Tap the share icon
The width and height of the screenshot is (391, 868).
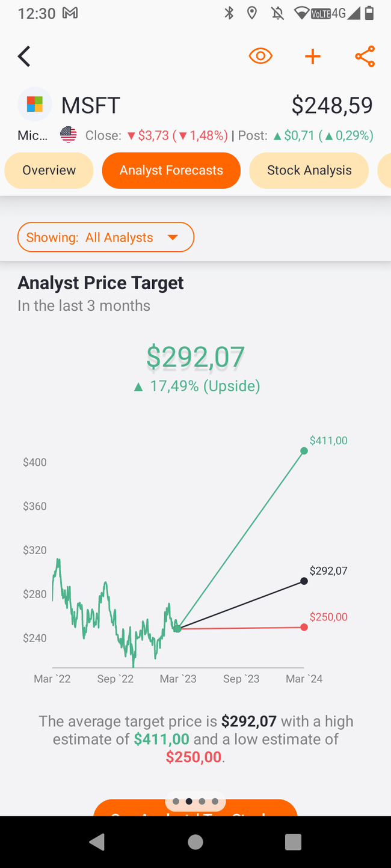click(365, 57)
